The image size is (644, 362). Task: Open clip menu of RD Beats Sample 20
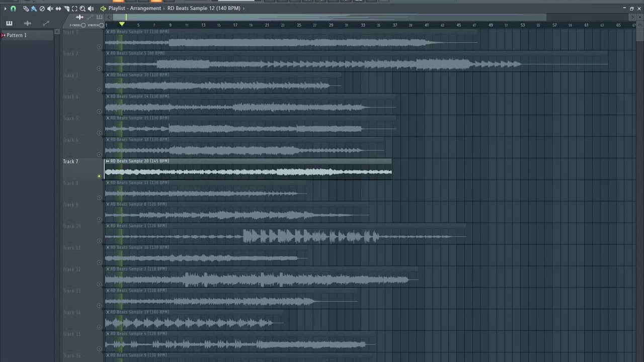pos(108,161)
